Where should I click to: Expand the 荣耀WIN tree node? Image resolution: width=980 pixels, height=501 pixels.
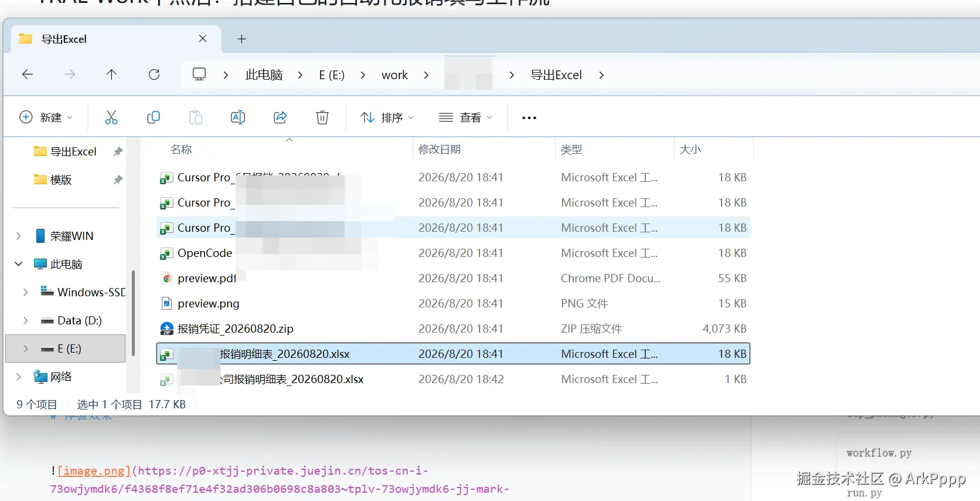[19, 236]
